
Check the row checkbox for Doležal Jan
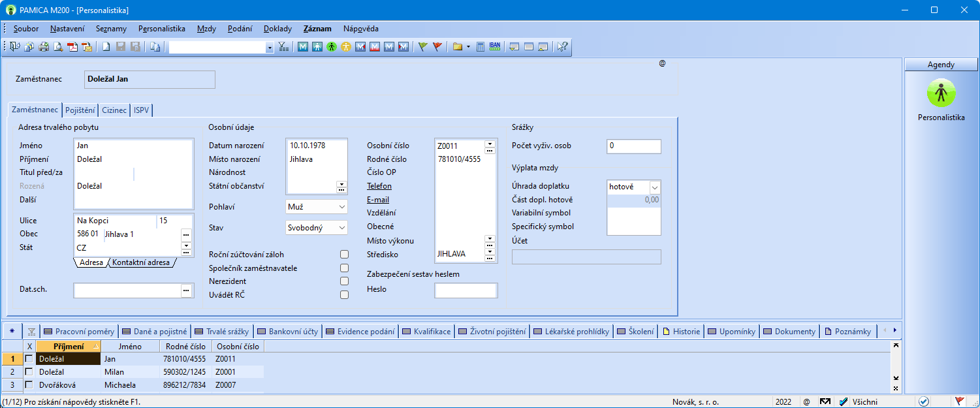pos(29,358)
